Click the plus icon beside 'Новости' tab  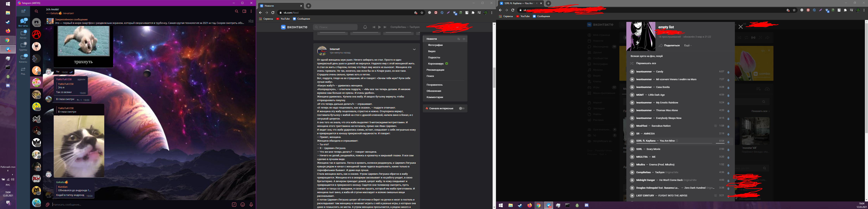[464, 39]
